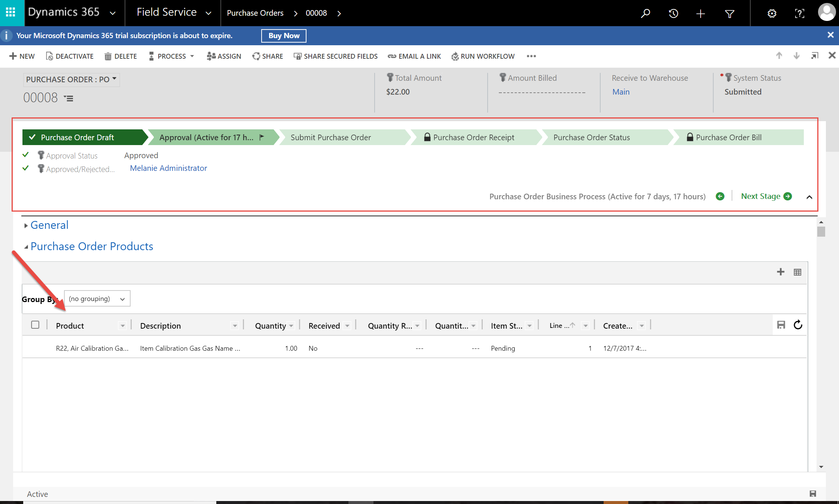Open recently viewed history icon
The height and width of the screenshot is (504, 839).
click(673, 13)
